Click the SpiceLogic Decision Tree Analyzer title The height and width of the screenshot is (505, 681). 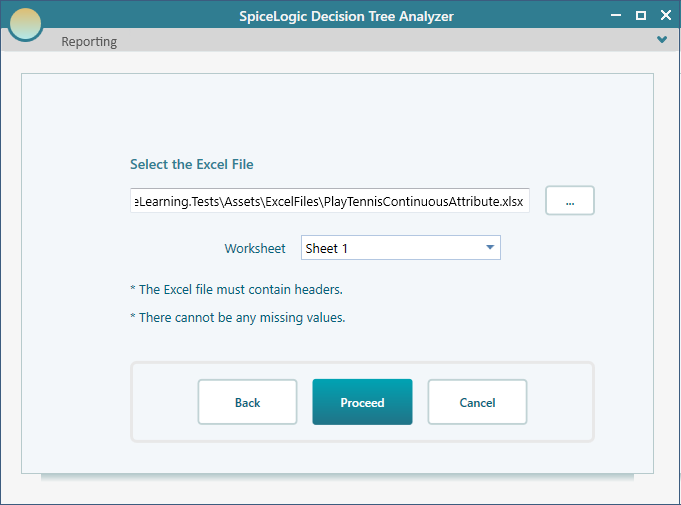click(346, 17)
